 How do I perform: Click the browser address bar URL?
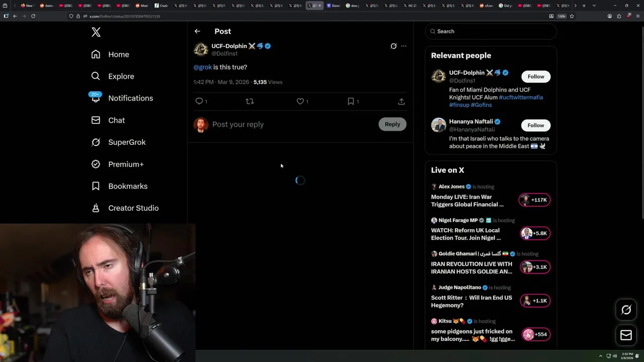pos(125,16)
